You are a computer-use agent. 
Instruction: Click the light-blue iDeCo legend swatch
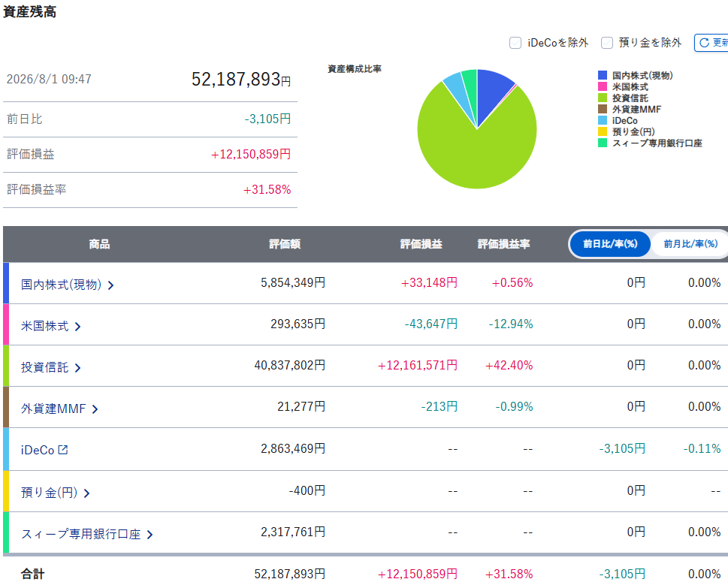[x=603, y=120]
